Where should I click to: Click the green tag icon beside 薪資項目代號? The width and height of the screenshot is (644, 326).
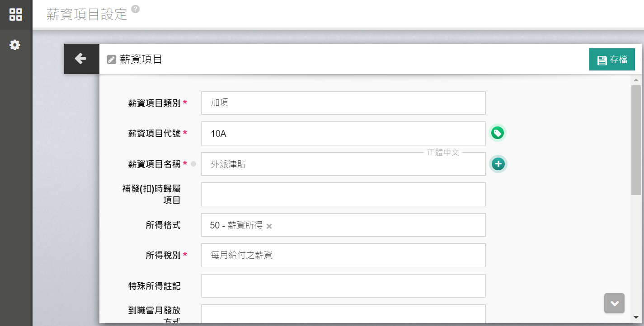coord(498,133)
